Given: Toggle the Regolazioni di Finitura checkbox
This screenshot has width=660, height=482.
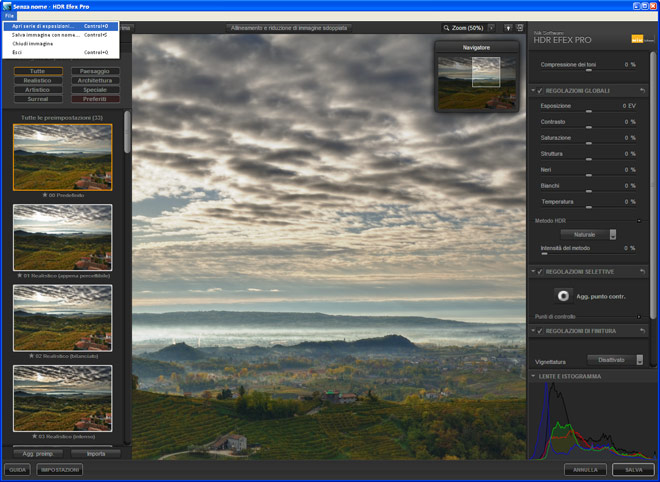Looking at the screenshot, I should pos(540,331).
